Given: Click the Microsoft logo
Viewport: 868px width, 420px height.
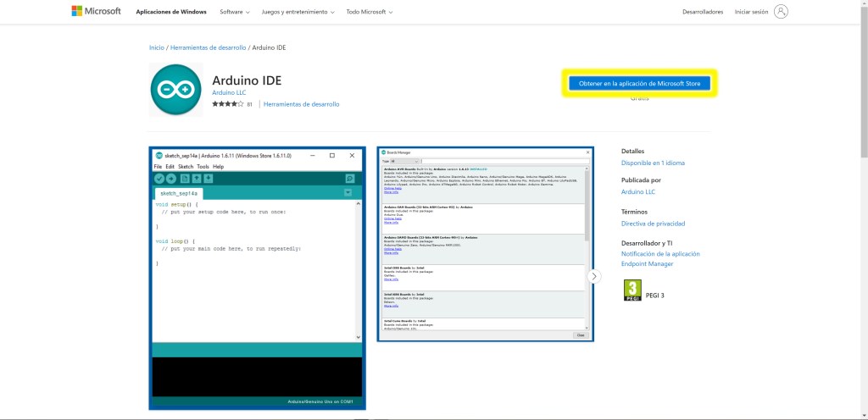Looking at the screenshot, I should (x=96, y=12).
